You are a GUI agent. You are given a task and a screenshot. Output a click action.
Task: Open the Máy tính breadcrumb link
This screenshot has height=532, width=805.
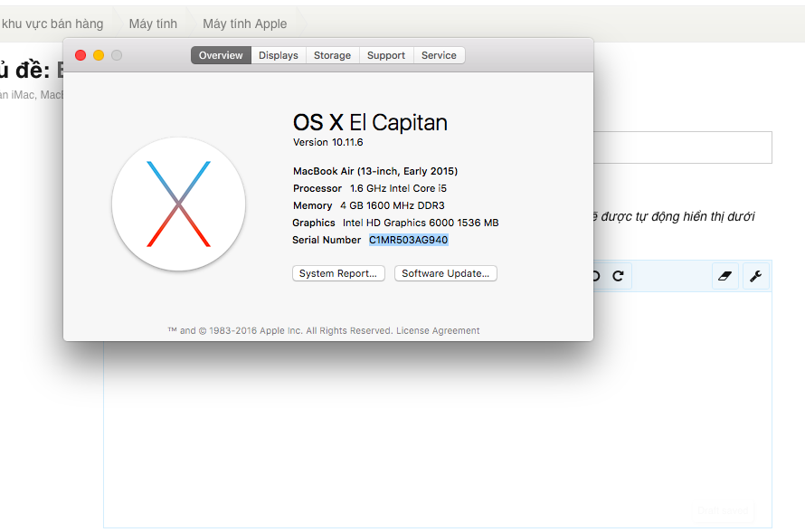point(153,24)
